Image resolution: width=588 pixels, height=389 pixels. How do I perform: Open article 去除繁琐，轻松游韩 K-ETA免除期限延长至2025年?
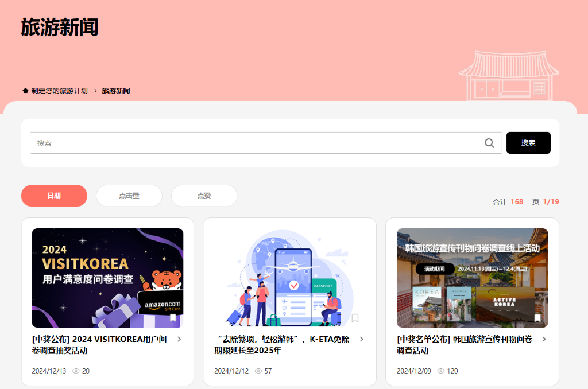click(282, 345)
